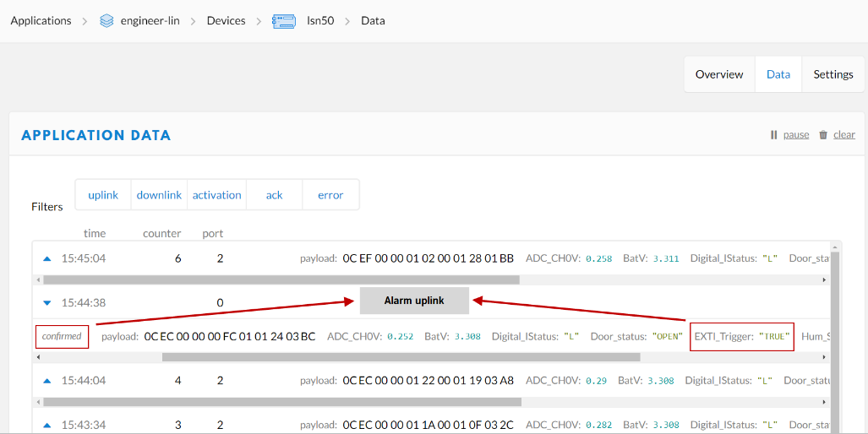The height and width of the screenshot is (434, 868).
Task: Filter by error messages
Action: pyautogui.click(x=330, y=194)
